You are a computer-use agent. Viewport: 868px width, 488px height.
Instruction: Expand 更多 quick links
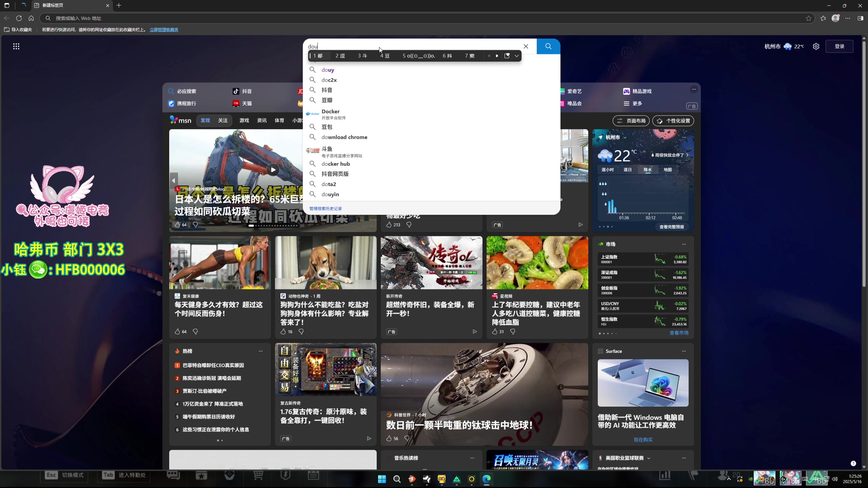click(x=633, y=103)
